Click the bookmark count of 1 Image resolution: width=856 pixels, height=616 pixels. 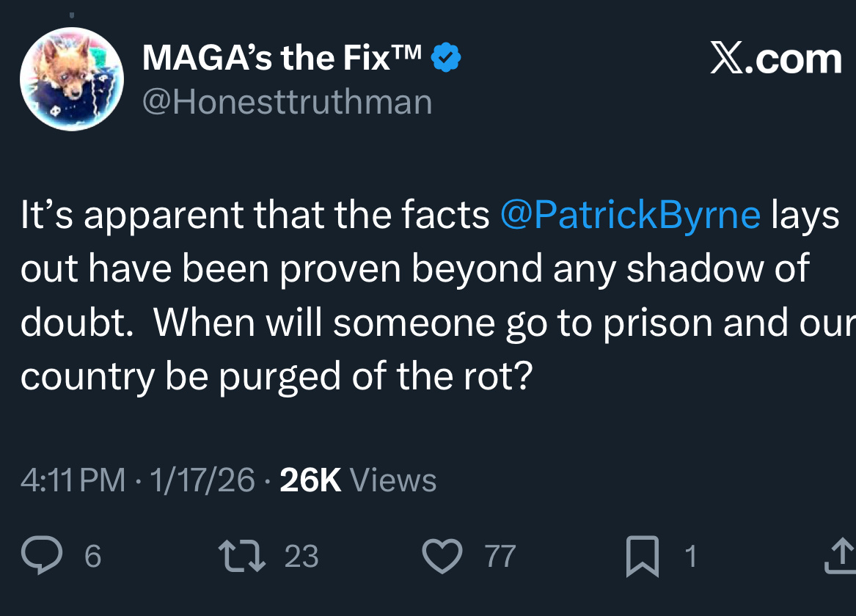(x=689, y=557)
